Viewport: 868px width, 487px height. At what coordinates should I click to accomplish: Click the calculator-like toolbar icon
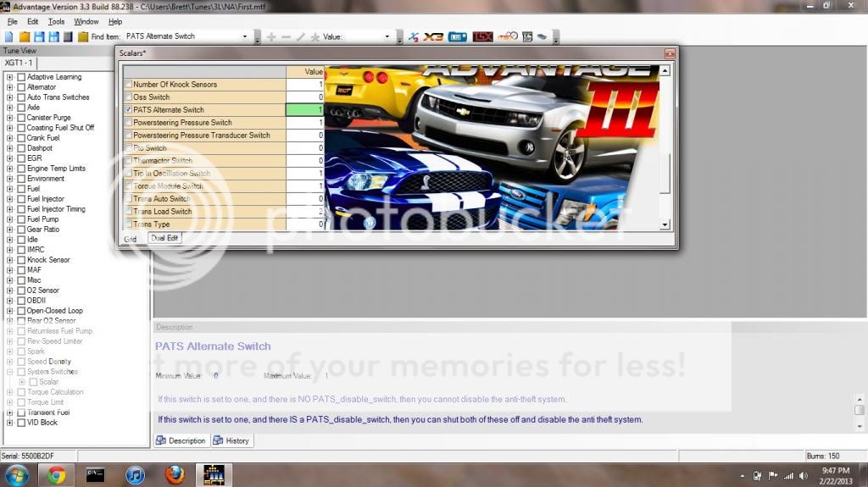527,37
